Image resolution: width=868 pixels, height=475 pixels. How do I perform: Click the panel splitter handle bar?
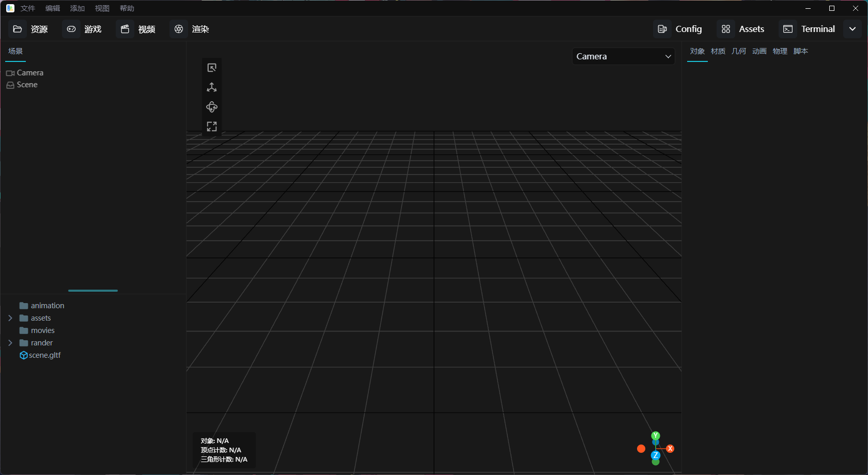click(93, 291)
